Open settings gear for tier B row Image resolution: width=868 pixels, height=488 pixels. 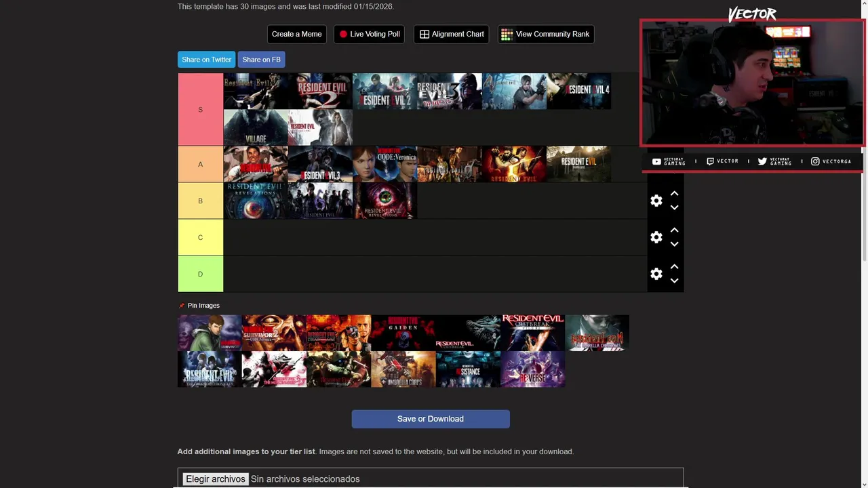tap(656, 201)
